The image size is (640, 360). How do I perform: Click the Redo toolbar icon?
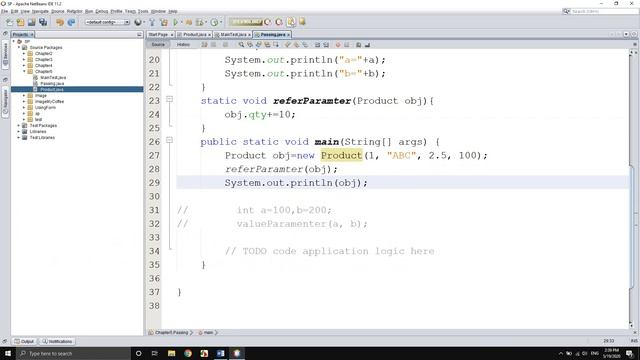[71, 22]
